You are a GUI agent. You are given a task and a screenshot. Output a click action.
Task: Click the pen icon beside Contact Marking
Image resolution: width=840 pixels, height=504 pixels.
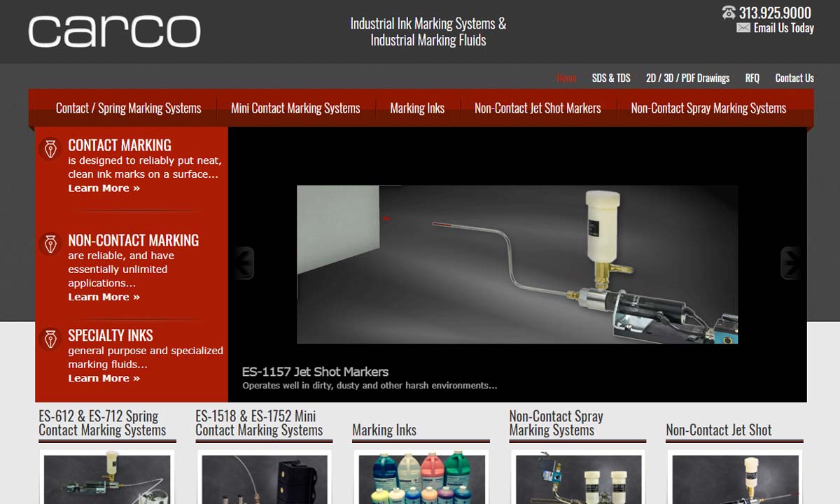pyautogui.click(x=50, y=149)
